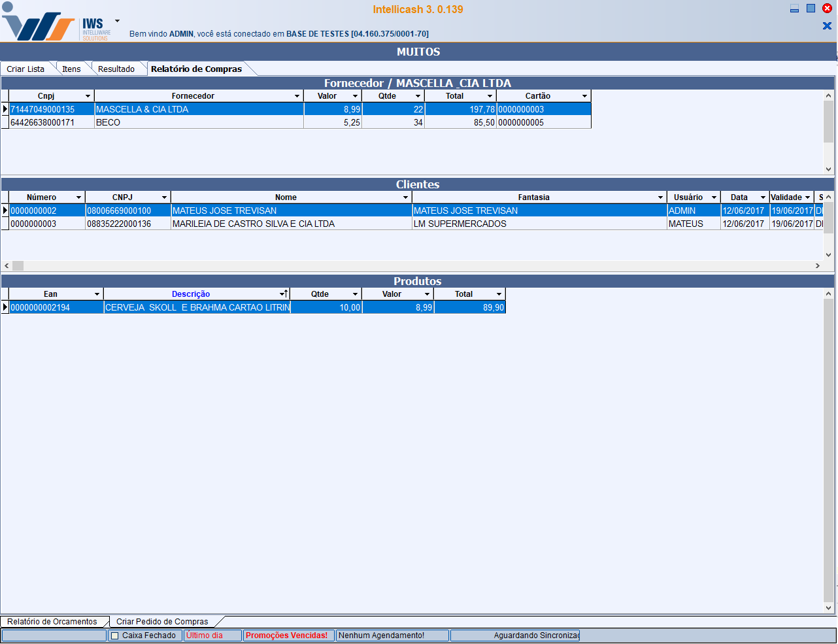The width and height of the screenshot is (838, 644).
Task: Click the blue maximize window icon
Action: pos(811,8)
